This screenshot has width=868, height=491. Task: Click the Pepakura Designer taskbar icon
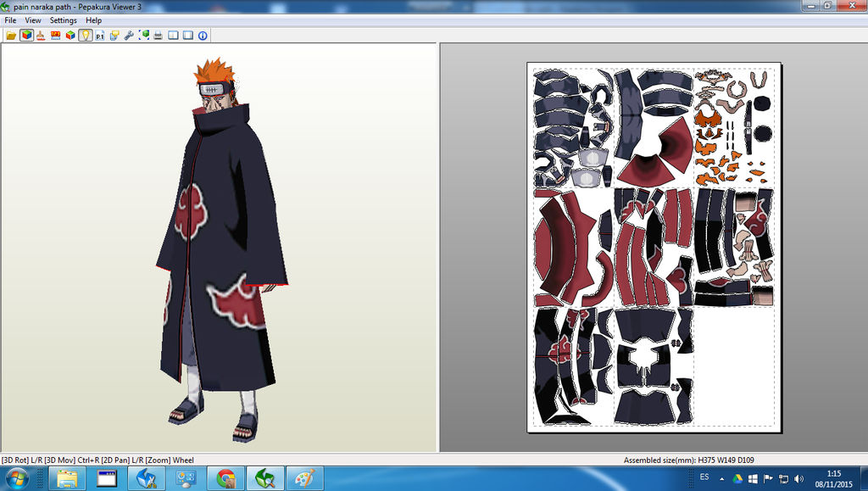[x=147, y=478]
